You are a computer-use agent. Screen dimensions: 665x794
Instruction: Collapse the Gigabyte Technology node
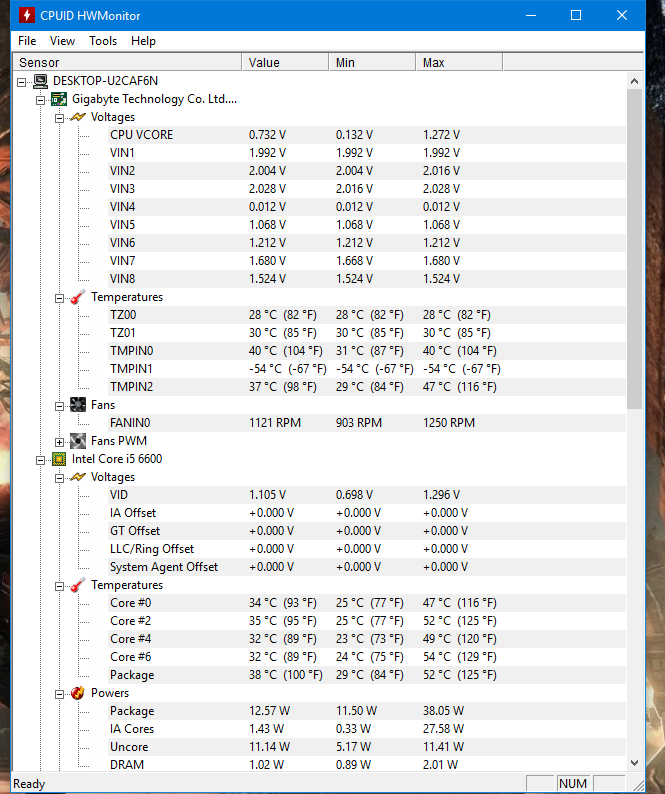tap(40, 100)
